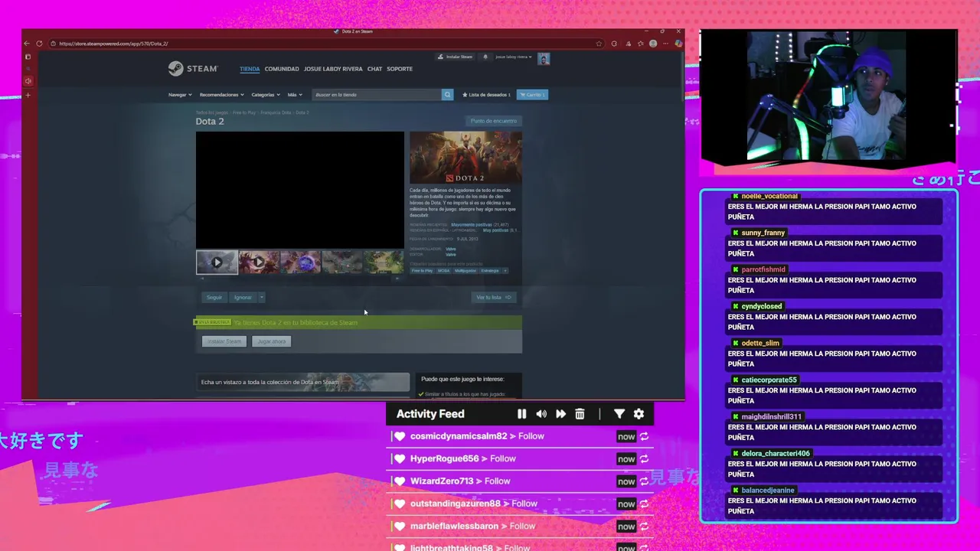Image resolution: width=980 pixels, height=551 pixels.
Task: Select the first video thumbnail
Action: point(217,262)
